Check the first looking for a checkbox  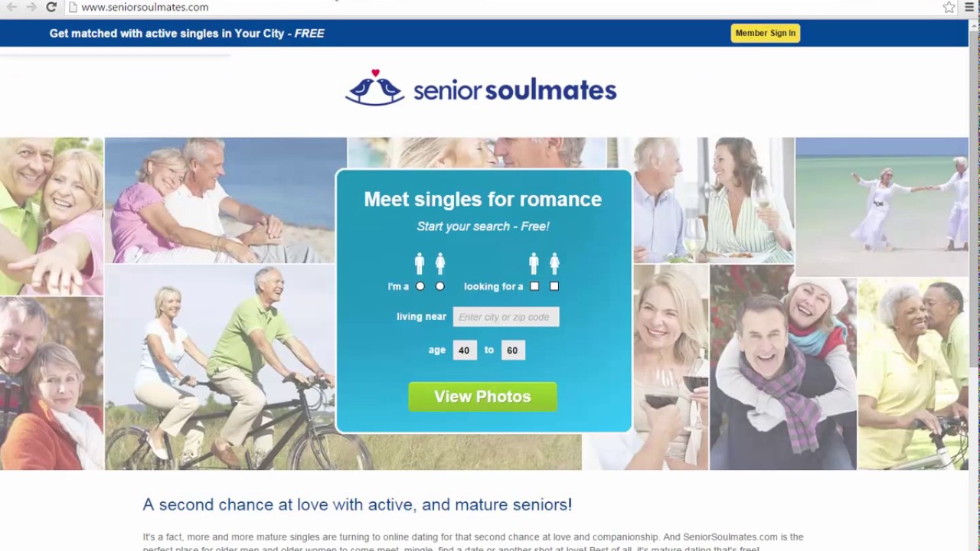point(534,286)
